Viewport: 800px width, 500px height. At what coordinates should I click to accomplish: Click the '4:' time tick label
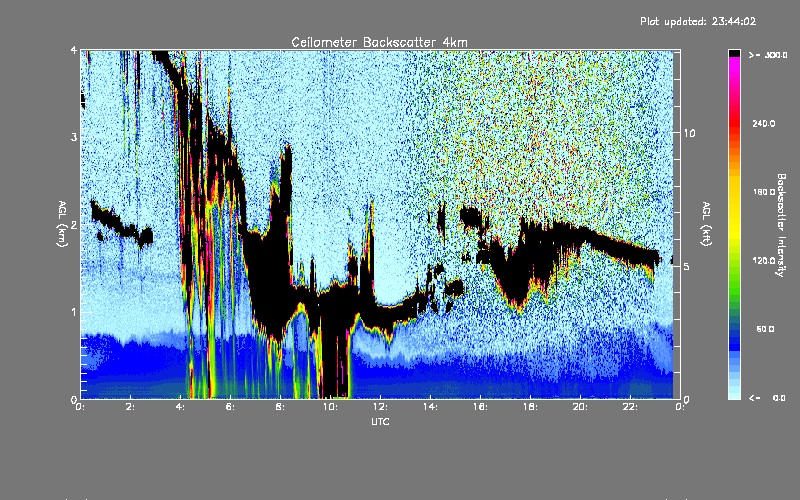click(180, 407)
